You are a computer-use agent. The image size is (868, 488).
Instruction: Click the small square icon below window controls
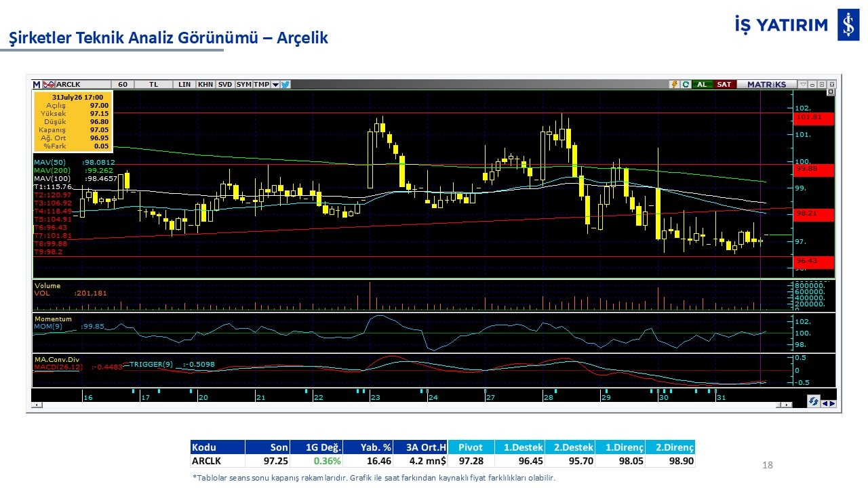point(831,91)
